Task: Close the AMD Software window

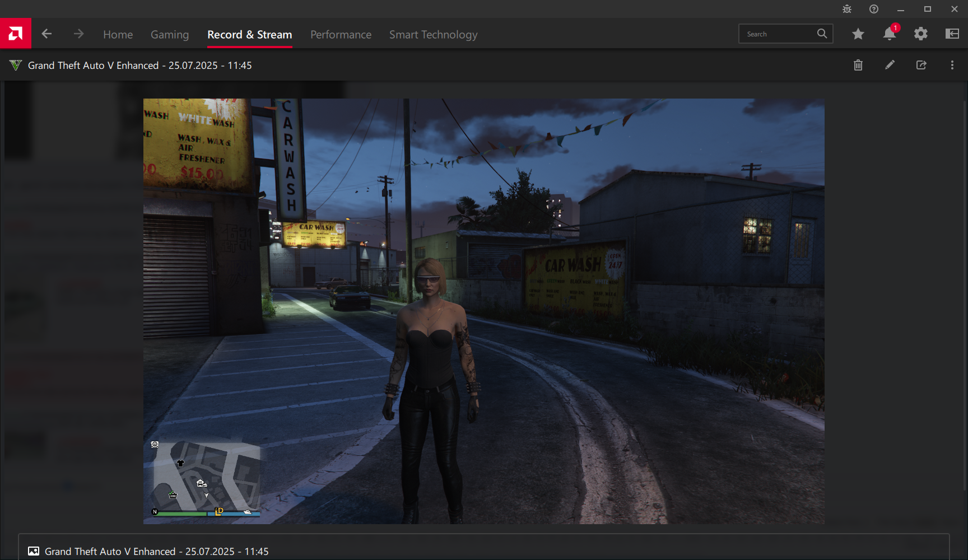Action: pos(955,9)
